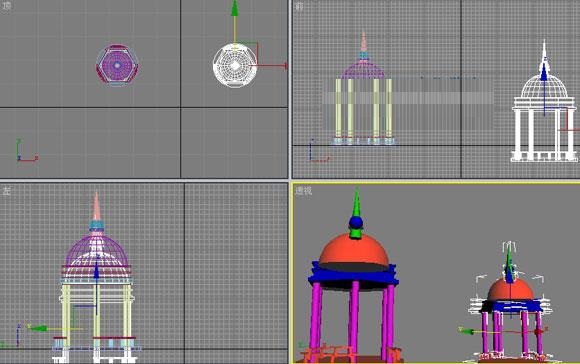The width and height of the screenshot is (580, 364).
Task: Open the Left (左) viewport label menu
Action: click(x=6, y=191)
